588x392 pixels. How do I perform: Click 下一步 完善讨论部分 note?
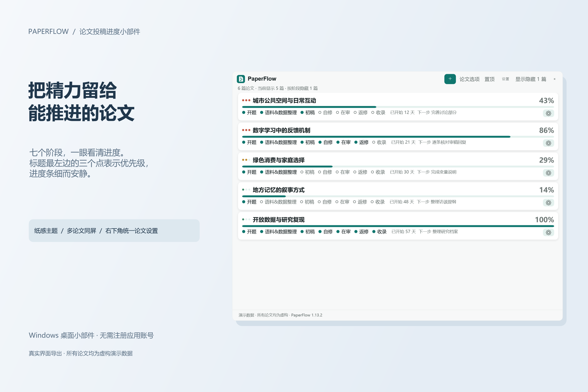[x=437, y=112]
